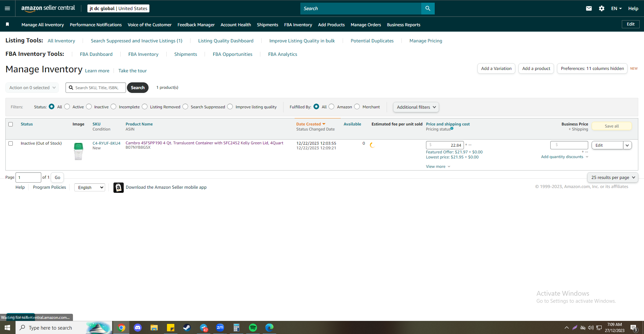
Task: Open the Listing Quality Dashboard link
Action: click(226, 41)
